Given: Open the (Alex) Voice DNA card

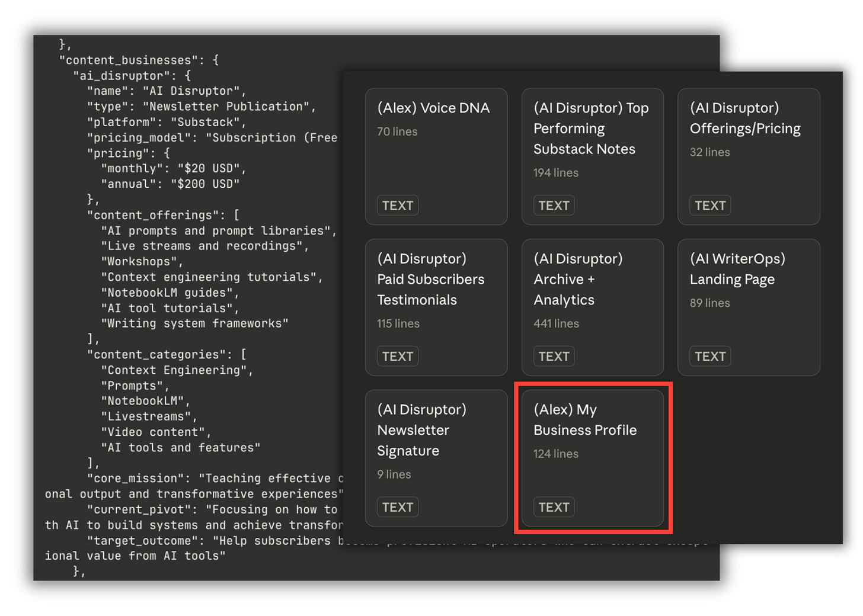Looking at the screenshot, I should click(x=436, y=156).
